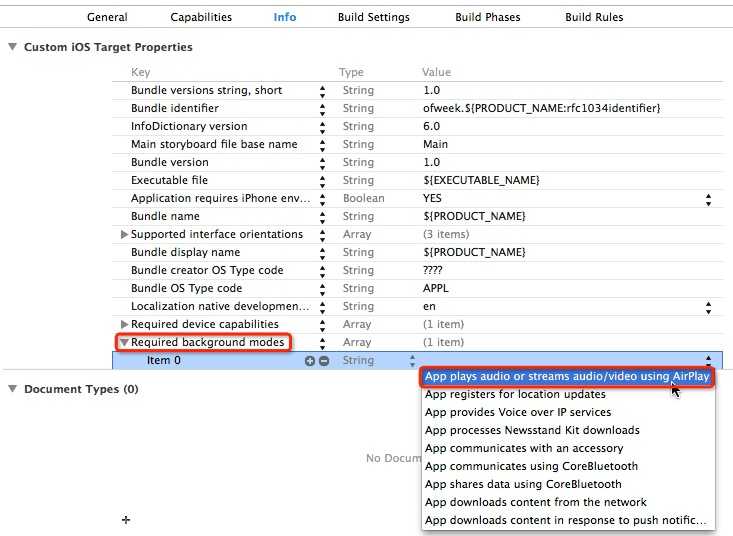Select the APPL value

[435, 288]
